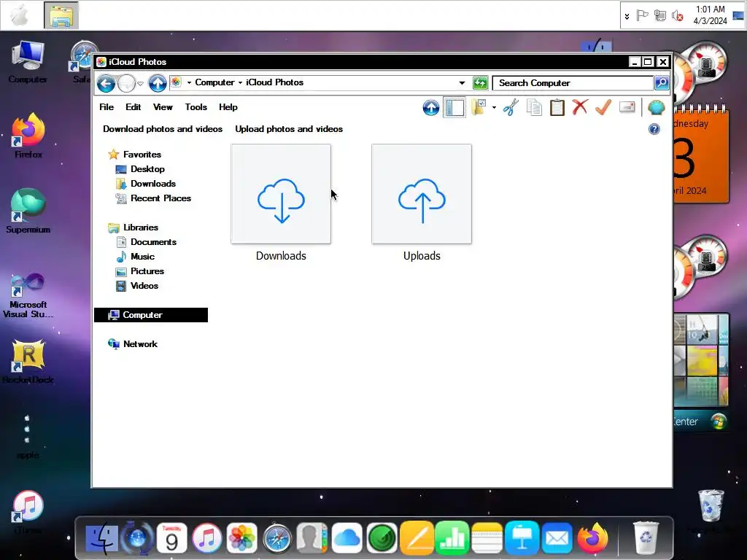Viewport: 747px width, 560px height.
Task: Show hidden tray icons chevron
Action: (x=627, y=16)
